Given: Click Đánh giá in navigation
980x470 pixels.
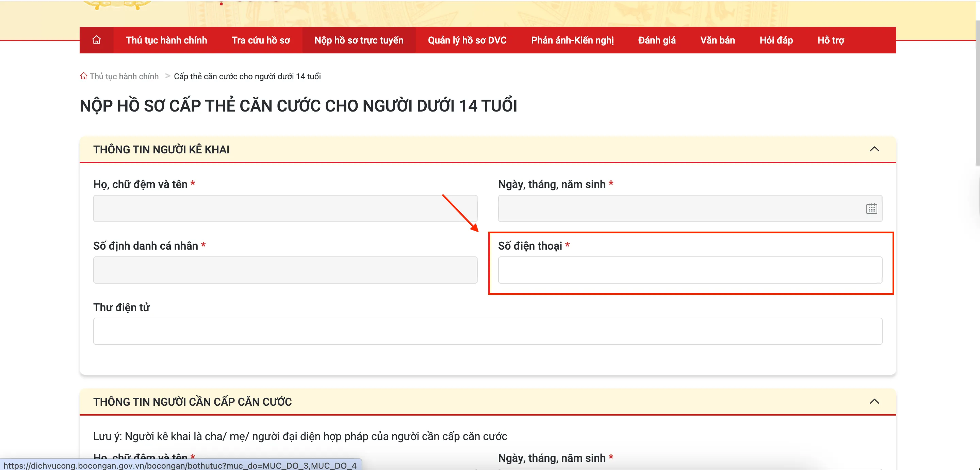Looking at the screenshot, I should 657,40.
